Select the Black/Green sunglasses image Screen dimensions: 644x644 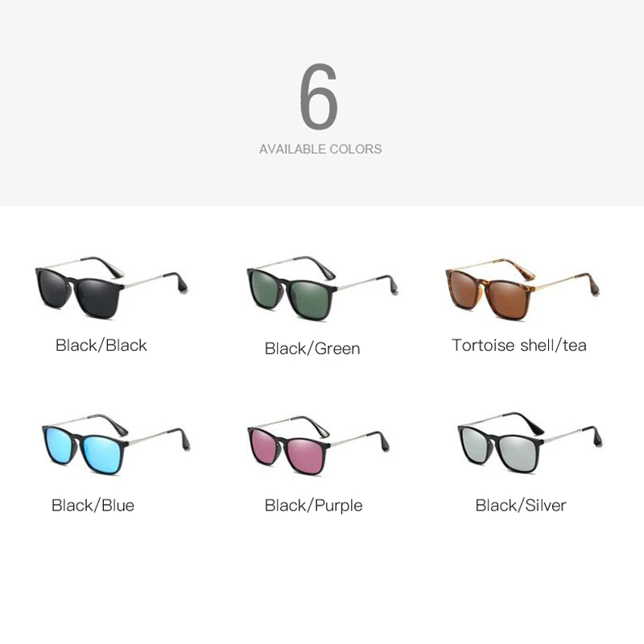pos(323,289)
